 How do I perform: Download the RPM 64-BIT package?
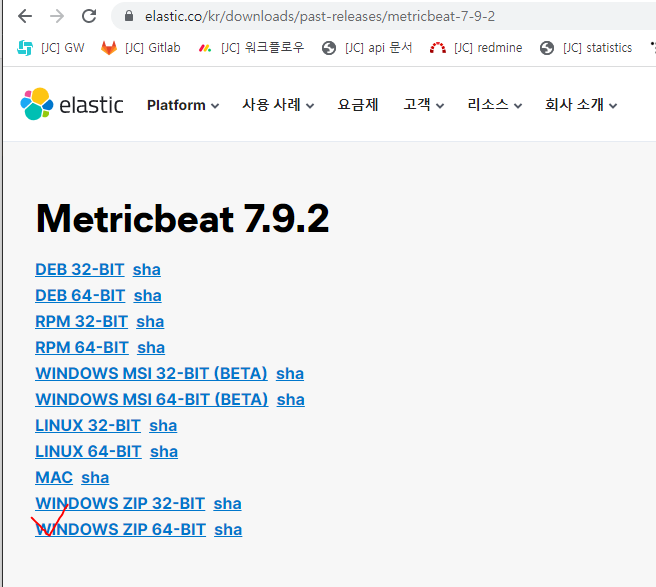point(82,347)
